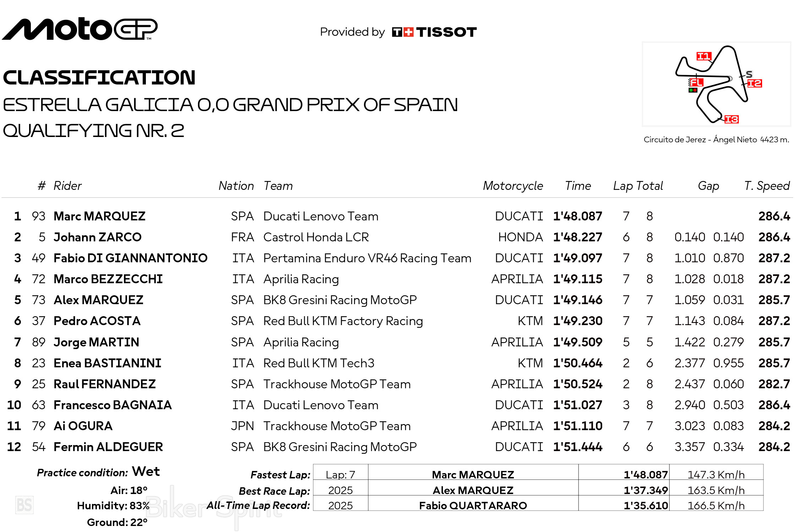This screenshot has height=532, width=800.
Task: Click the I3 sector marker on track map
Action: [x=731, y=119]
